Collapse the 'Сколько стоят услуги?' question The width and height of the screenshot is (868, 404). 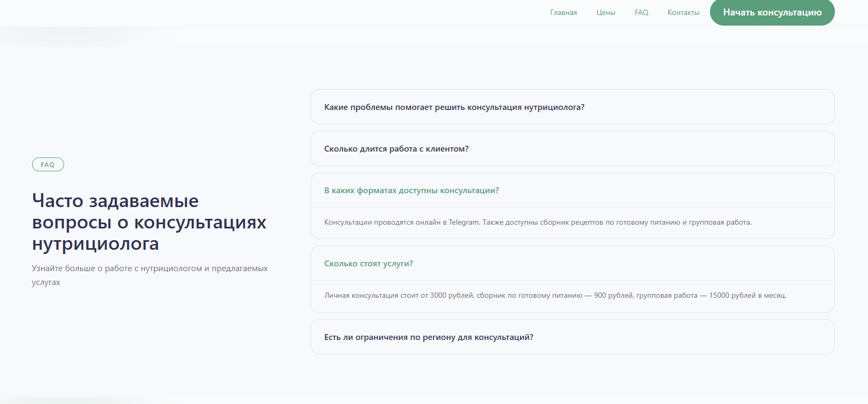[x=368, y=264]
